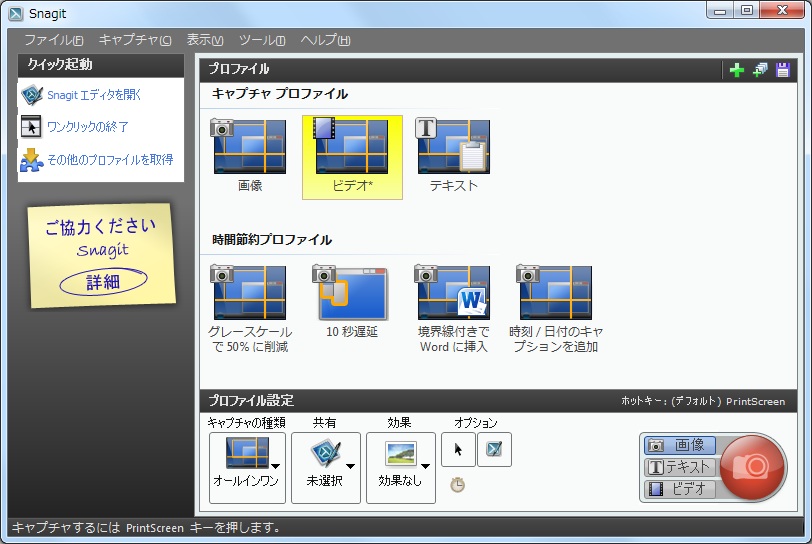Click the Snagit エディタを開く link
Image resolution: width=812 pixels, height=544 pixels.
(x=94, y=95)
